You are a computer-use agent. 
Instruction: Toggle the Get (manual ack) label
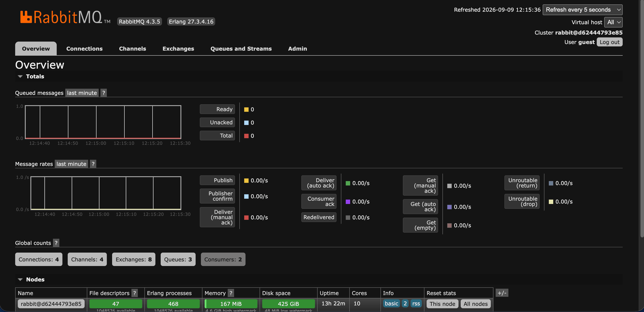tap(420, 185)
